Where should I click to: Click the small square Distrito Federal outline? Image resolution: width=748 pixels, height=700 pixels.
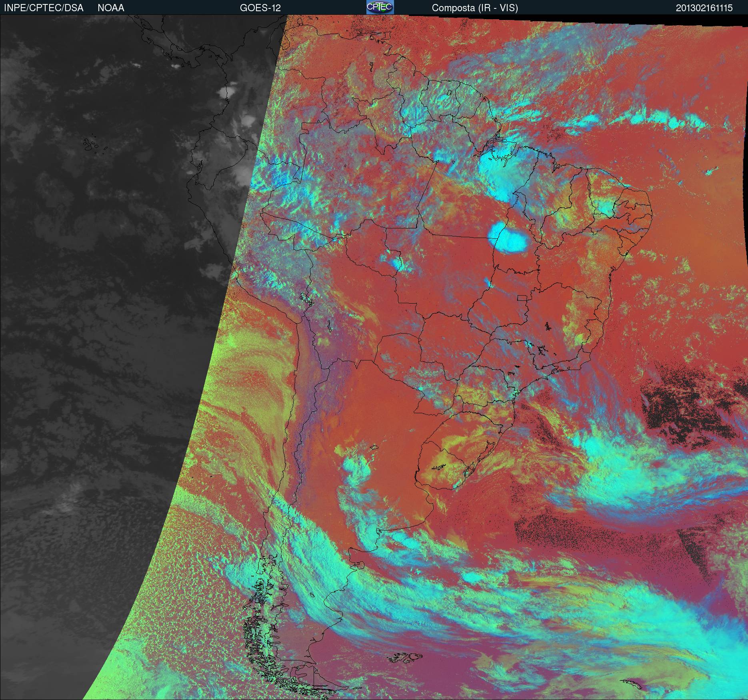[x=522, y=297]
